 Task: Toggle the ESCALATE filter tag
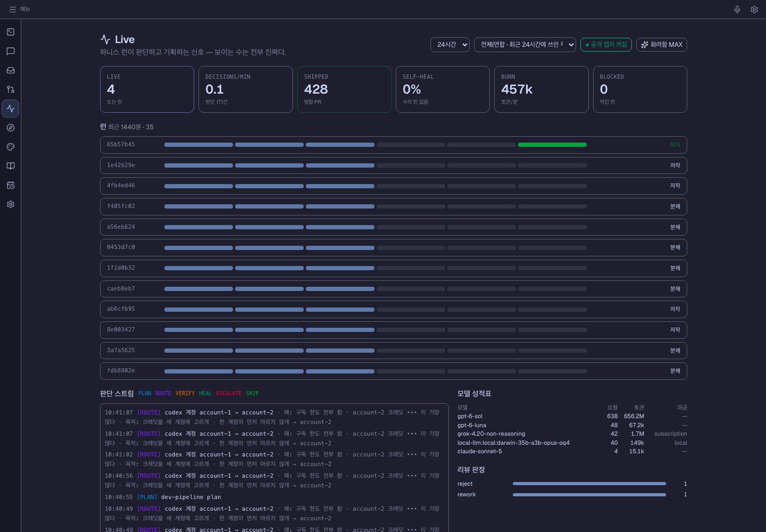229,394
